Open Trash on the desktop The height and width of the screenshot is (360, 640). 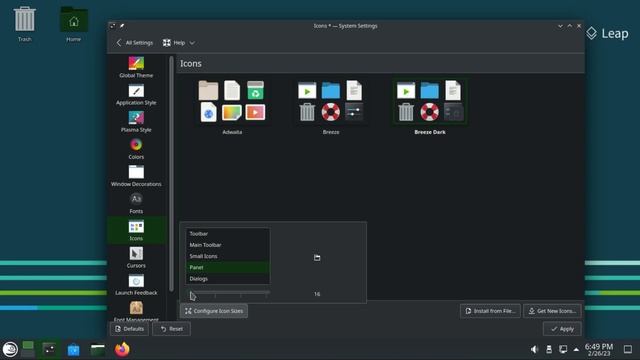[x=24, y=24]
